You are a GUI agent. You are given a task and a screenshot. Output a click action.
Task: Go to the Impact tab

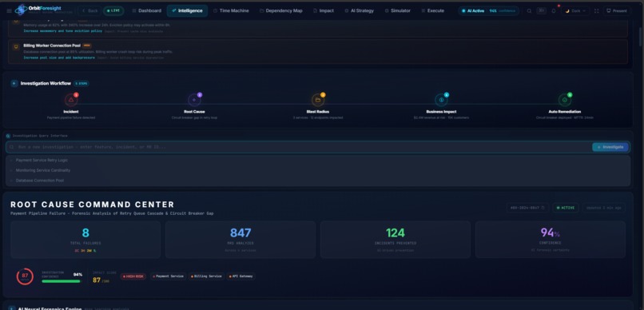(x=324, y=10)
